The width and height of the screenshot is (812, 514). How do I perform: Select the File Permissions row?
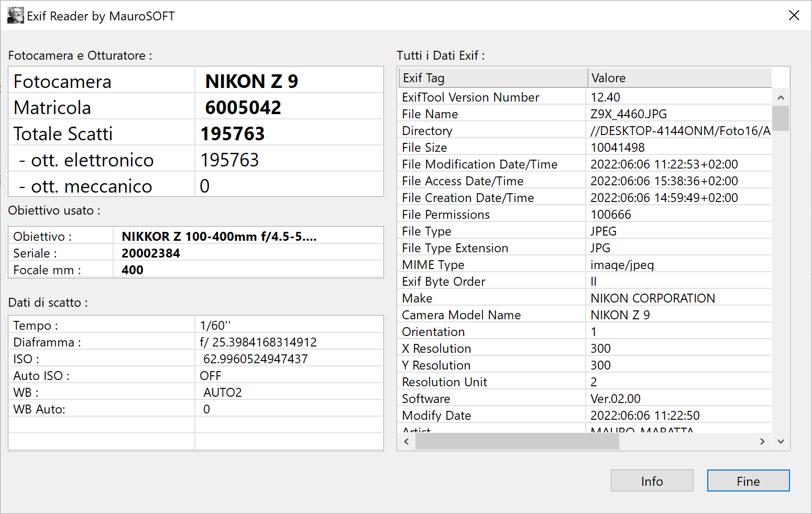pyautogui.click(x=585, y=215)
